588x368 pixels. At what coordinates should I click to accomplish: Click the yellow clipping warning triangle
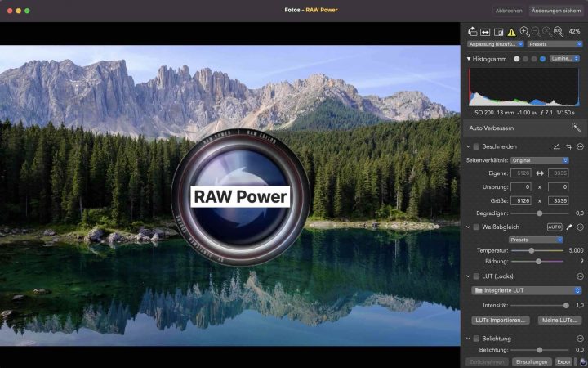[511, 33]
